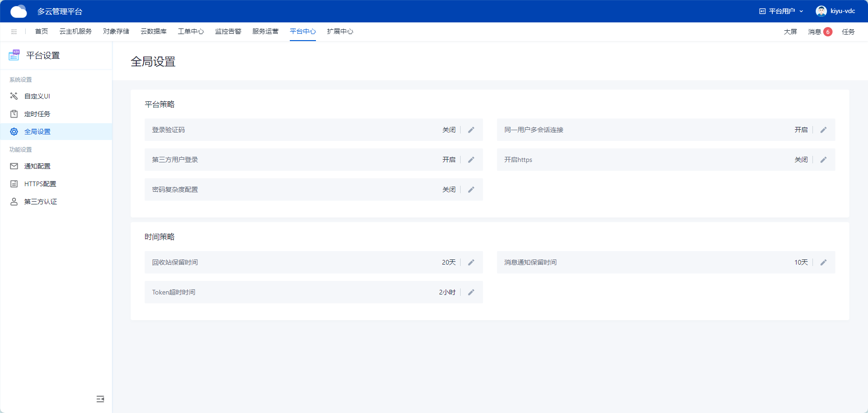Edit the 登录验证码 setting with pencil icon
Image resolution: width=868 pixels, height=413 pixels.
(x=471, y=130)
